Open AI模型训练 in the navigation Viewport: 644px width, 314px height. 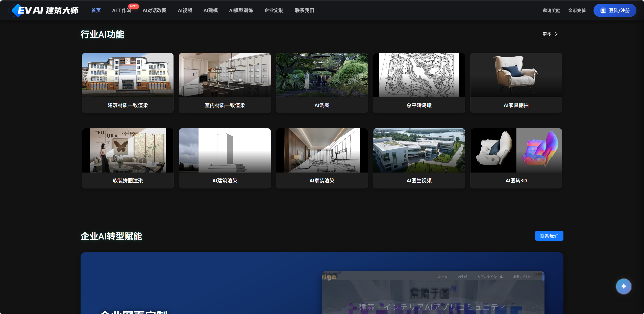(241, 10)
